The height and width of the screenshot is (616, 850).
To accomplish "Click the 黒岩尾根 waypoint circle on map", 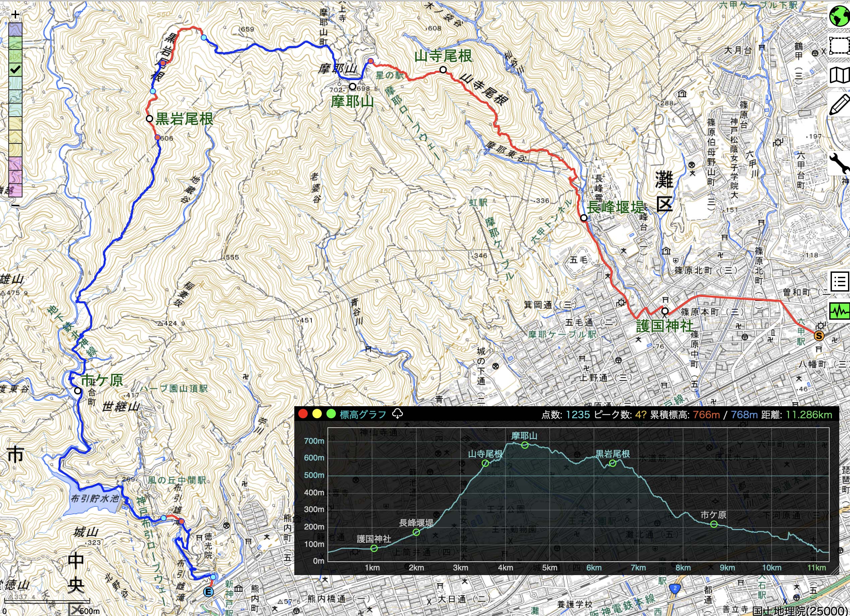I will (x=149, y=119).
